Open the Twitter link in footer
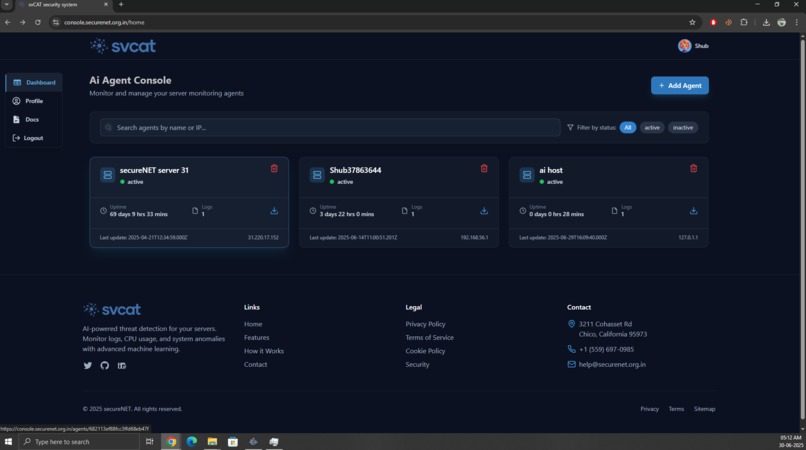The height and width of the screenshot is (450, 806). 87,366
